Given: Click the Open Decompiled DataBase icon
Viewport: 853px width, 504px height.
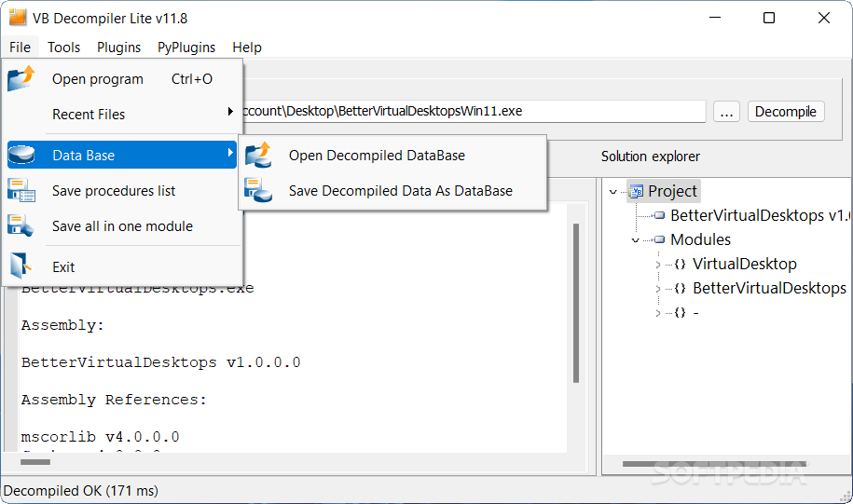Looking at the screenshot, I should coord(258,155).
